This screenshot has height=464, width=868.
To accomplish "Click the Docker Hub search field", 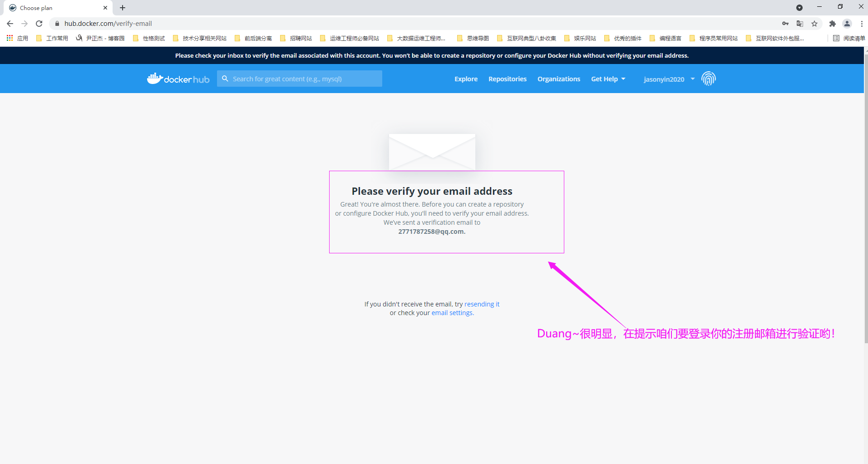I will pos(304,79).
